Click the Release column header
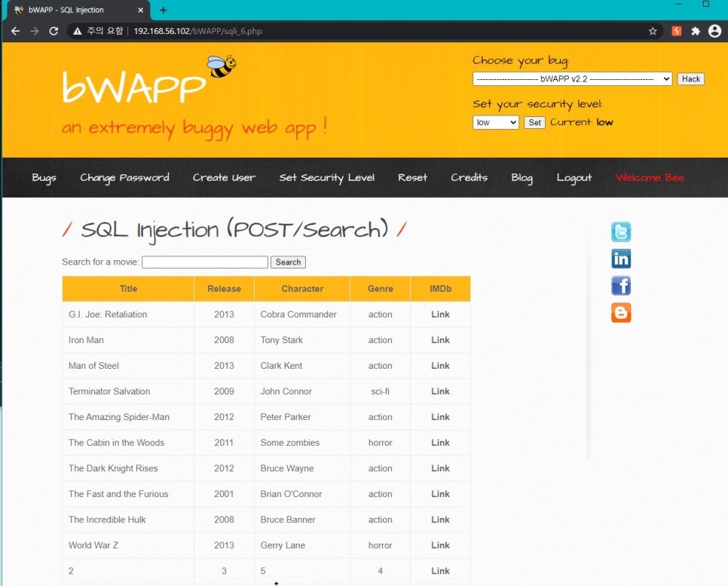Screen dimensions: 728x586 (224, 289)
